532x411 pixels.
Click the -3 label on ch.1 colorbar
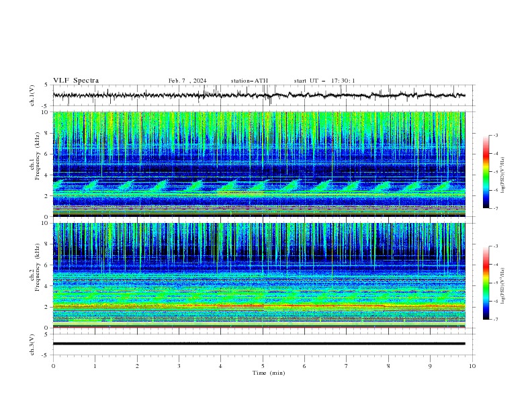[495, 135]
